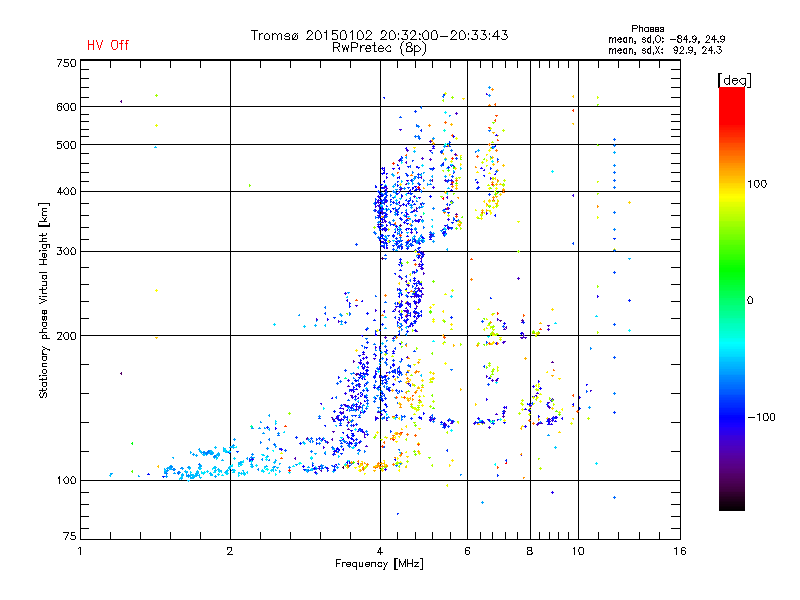Click the '750' y-axis tick label
The height and width of the screenshot is (600, 800).
point(66,63)
